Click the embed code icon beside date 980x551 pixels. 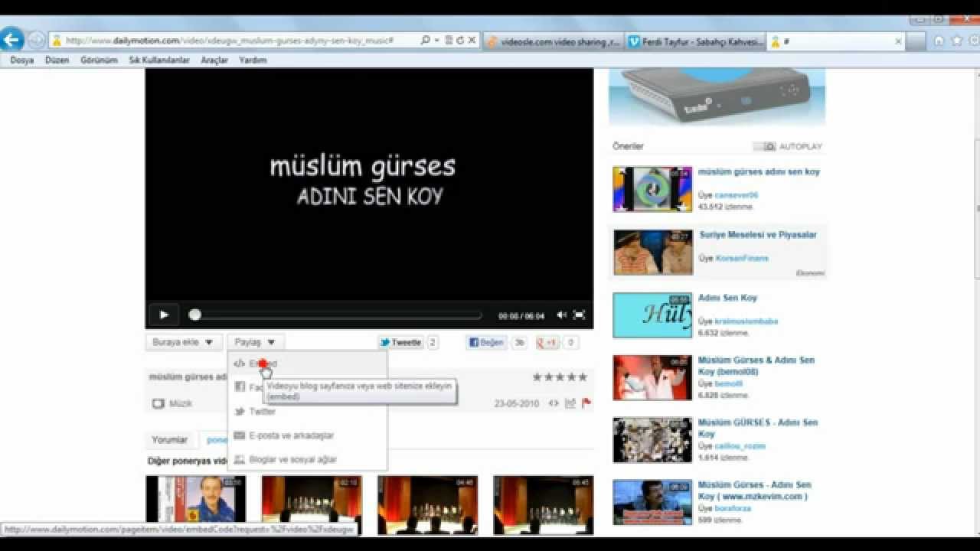click(554, 403)
